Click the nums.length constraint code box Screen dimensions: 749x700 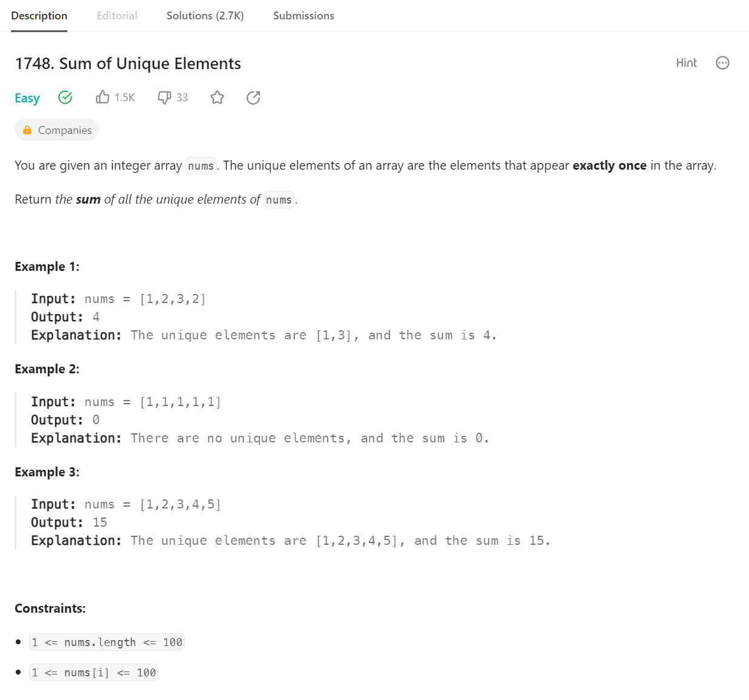point(107,642)
